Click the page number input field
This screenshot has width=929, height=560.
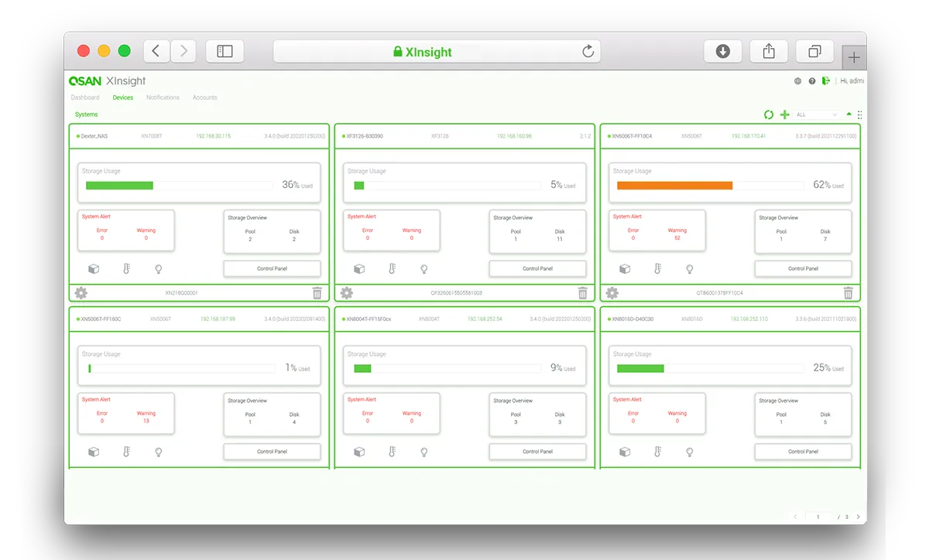[x=818, y=517]
